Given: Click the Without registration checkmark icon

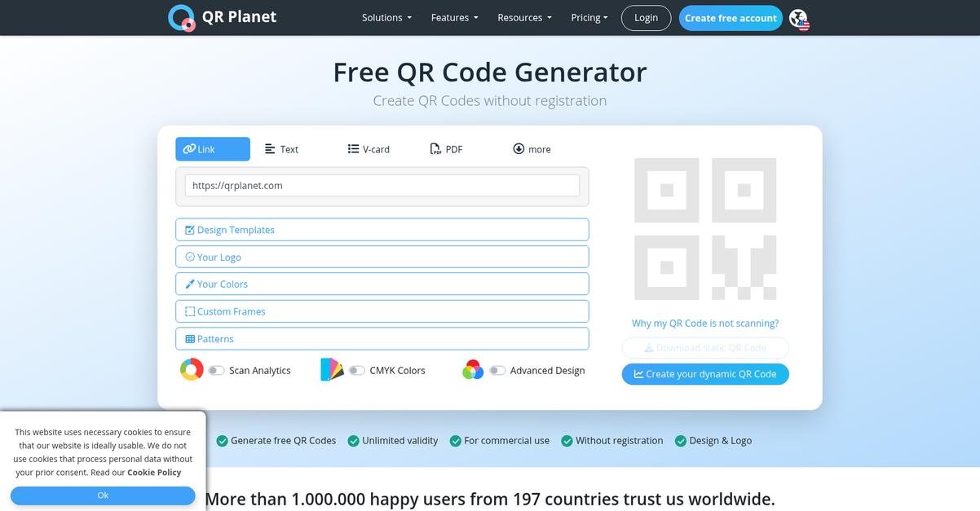Looking at the screenshot, I should click(567, 441).
